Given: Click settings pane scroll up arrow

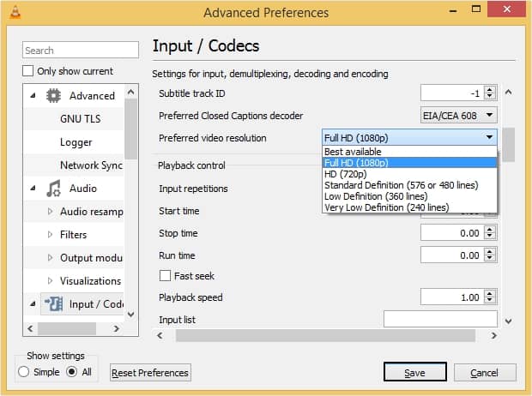Looking at the screenshot, I should coord(508,93).
